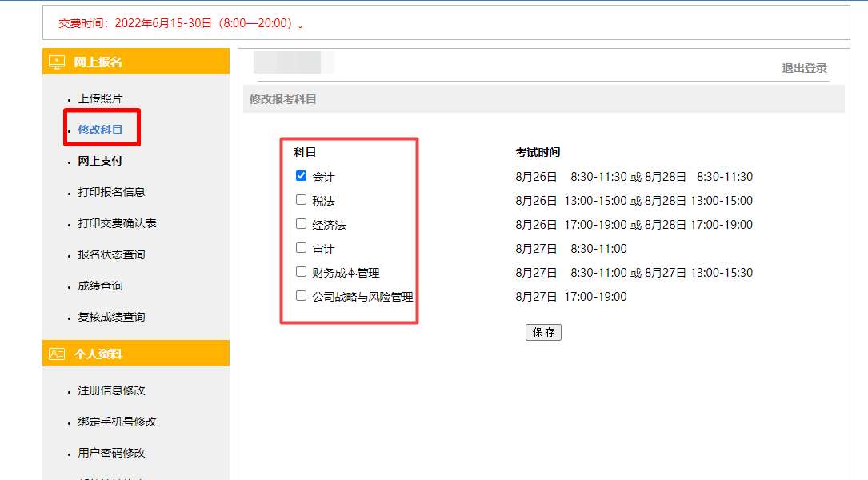This screenshot has width=868, height=480.
Task: Tick the 税法 checkbox
Action: [302, 200]
